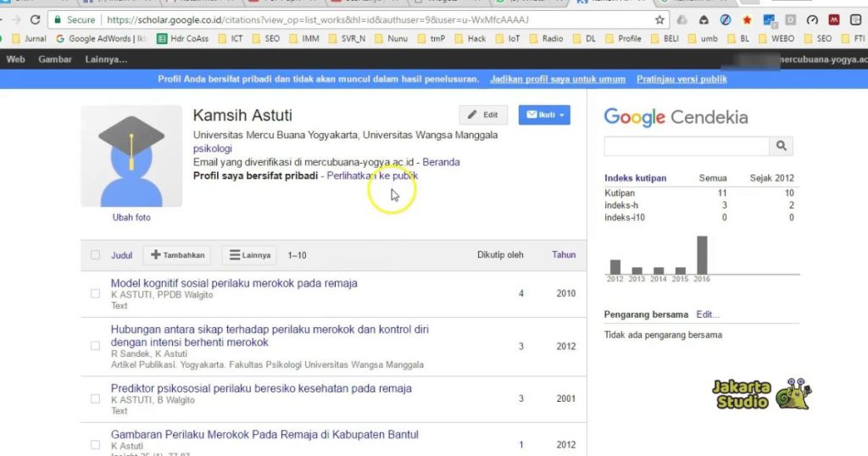Viewport: 868px width, 456px height.
Task: Click Web in the top navigation bar
Action: tap(15, 59)
